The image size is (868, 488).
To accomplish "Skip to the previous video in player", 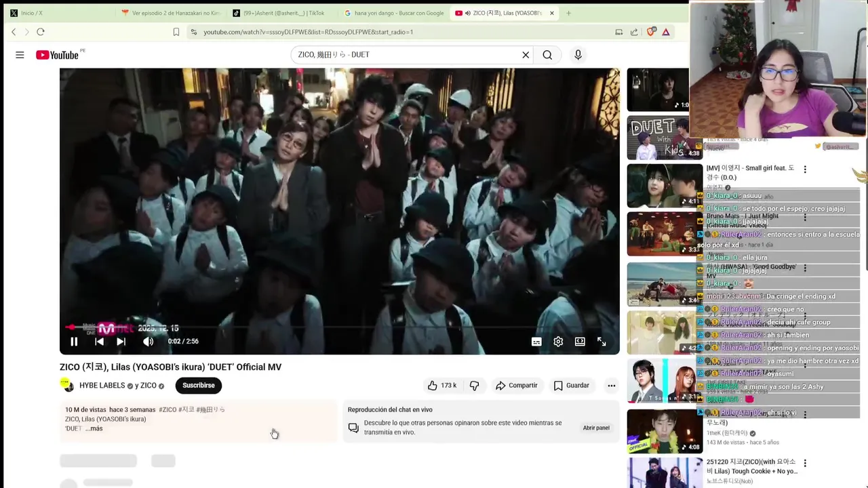I will (x=99, y=342).
